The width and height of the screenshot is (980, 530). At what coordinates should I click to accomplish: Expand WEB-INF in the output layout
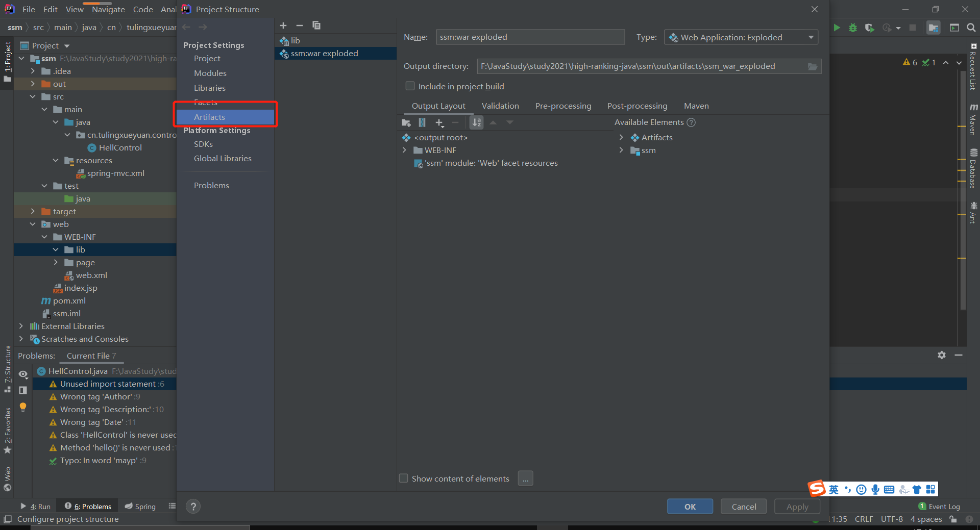click(404, 150)
